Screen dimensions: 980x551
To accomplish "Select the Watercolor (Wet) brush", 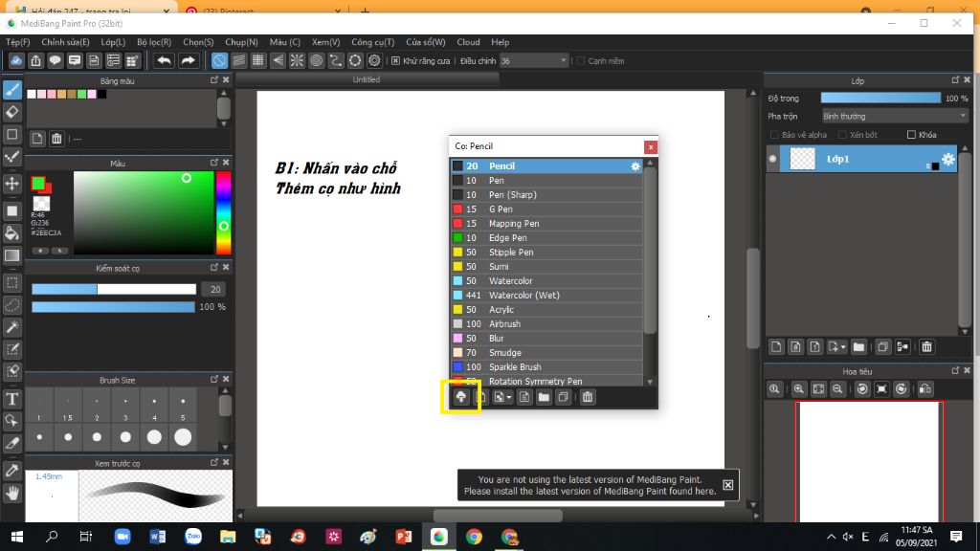I will (x=546, y=296).
